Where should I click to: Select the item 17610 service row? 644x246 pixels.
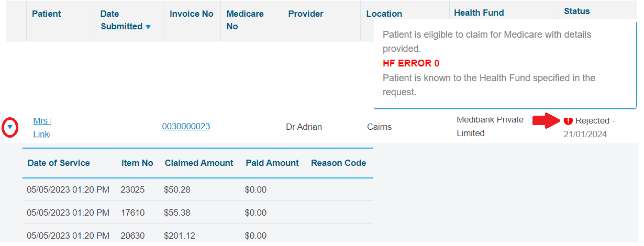pos(198,213)
